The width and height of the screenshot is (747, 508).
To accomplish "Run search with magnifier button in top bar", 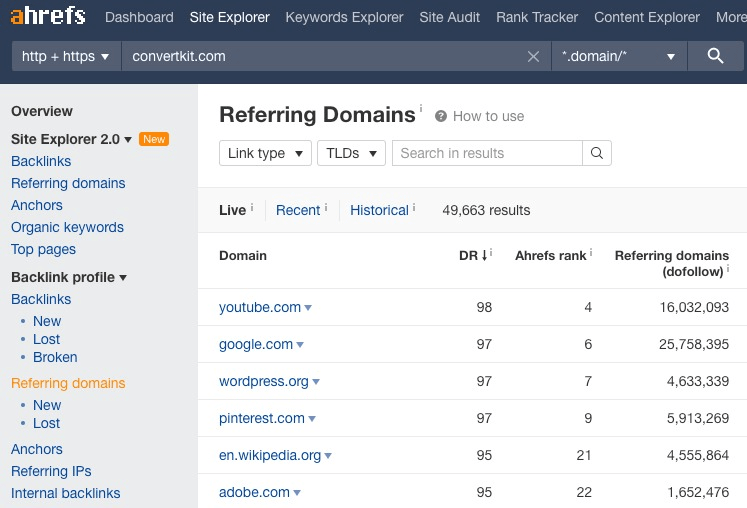I will click(x=715, y=56).
